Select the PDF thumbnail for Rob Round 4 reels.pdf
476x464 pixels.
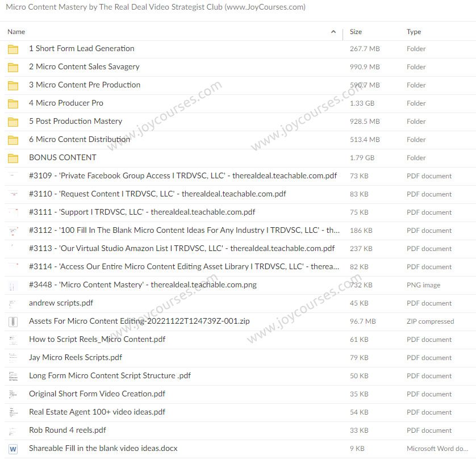(x=13, y=430)
